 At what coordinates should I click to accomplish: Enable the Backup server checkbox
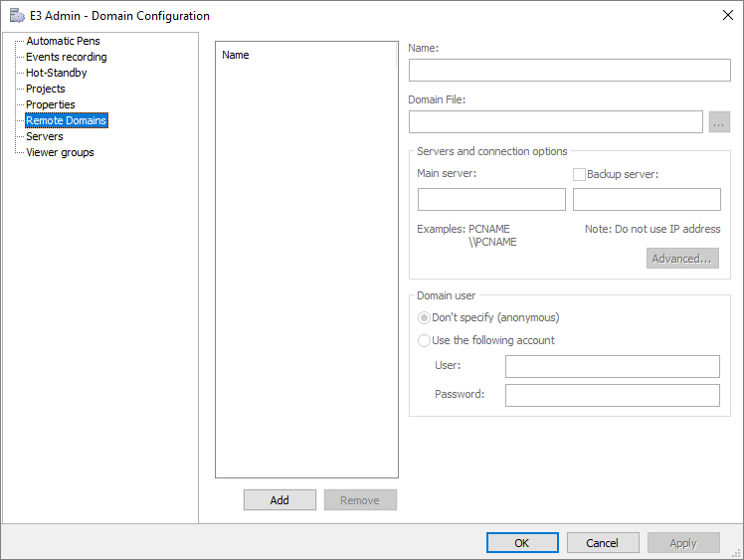pos(579,175)
